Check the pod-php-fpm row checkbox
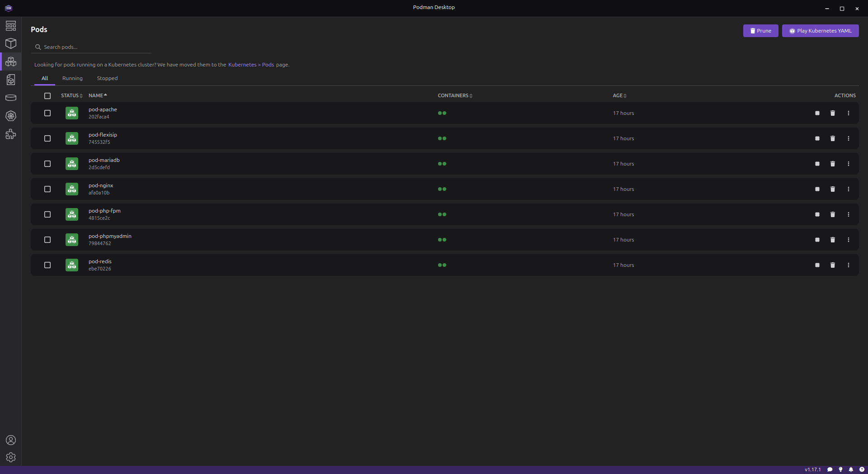The height and width of the screenshot is (474, 868). point(47,214)
